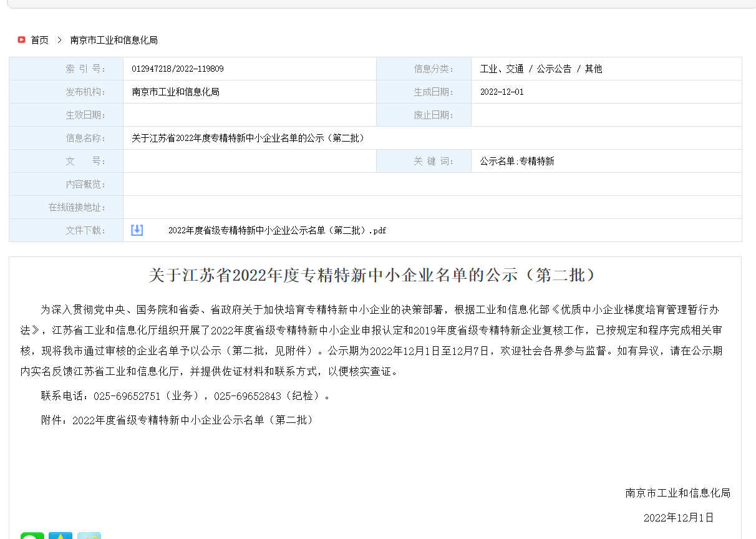This screenshot has height=539, width=756.
Task: Click the 文件下载 label cell
Action: point(66,230)
